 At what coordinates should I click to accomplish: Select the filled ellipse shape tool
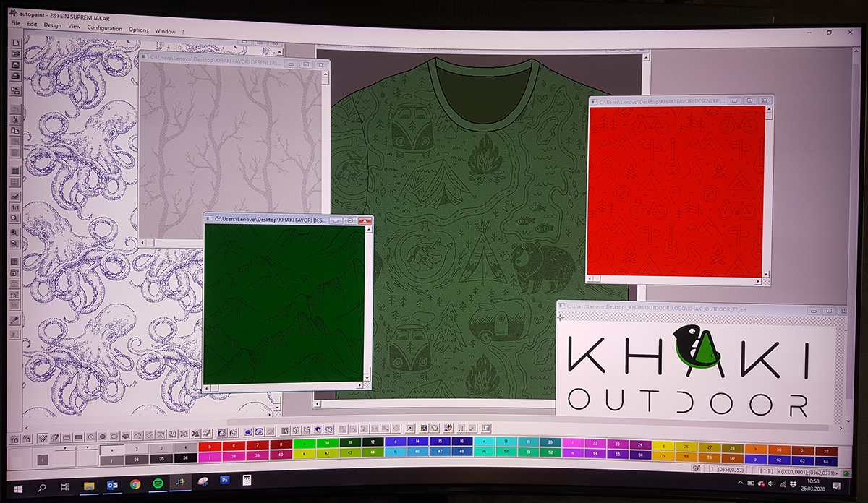126,437
